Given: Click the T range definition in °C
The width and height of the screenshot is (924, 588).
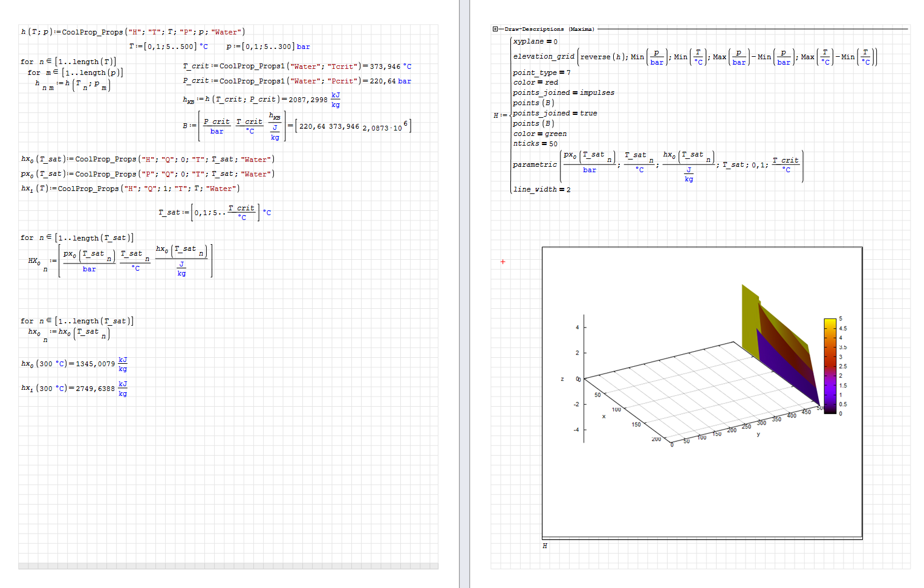Looking at the screenshot, I should pos(168,47).
